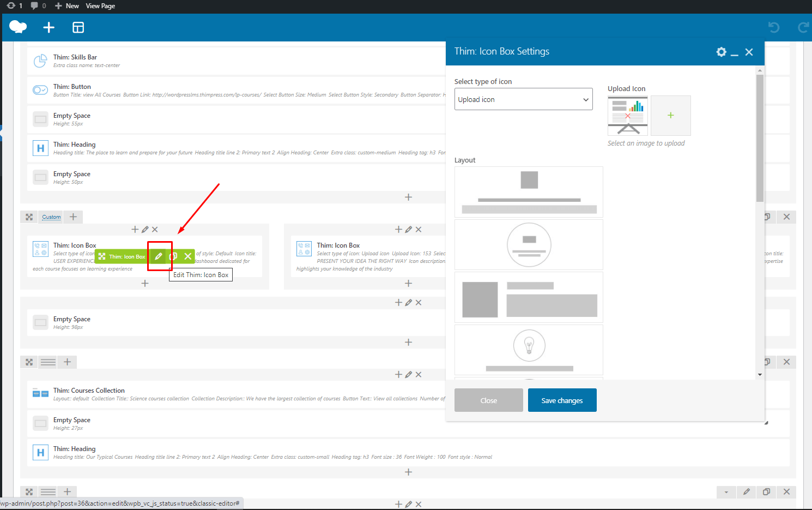The image size is (812, 510).
Task: Add a column to the Custom row
Action: pyautogui.click(x=73, y=217)
